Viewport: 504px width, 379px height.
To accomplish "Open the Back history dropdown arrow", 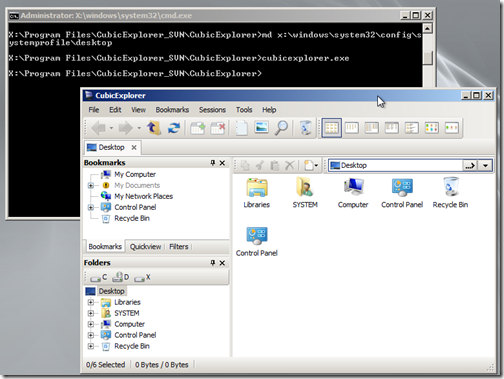I will pos(111,128).
